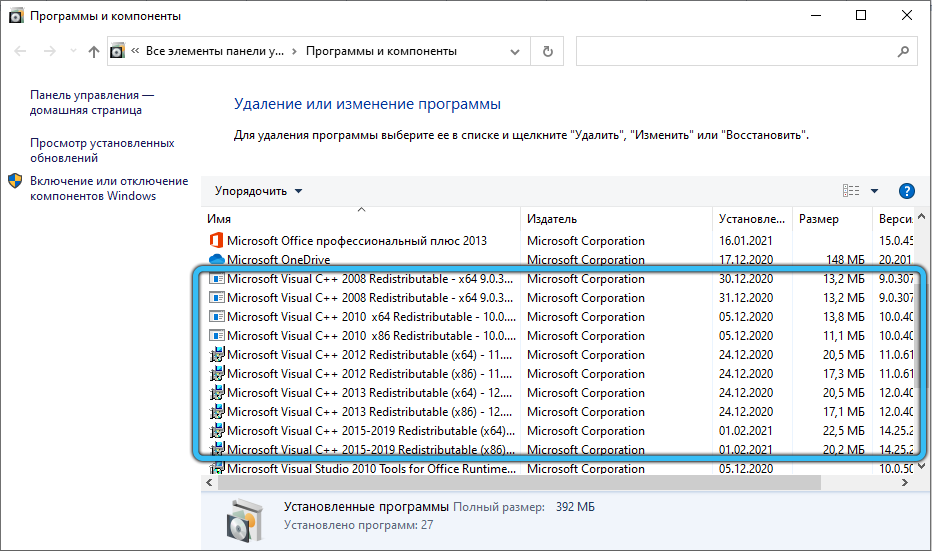This screenshot has width=932, height=551.
Task: Open Просмотр установленных обновлений link
Action: pos(102,150)
